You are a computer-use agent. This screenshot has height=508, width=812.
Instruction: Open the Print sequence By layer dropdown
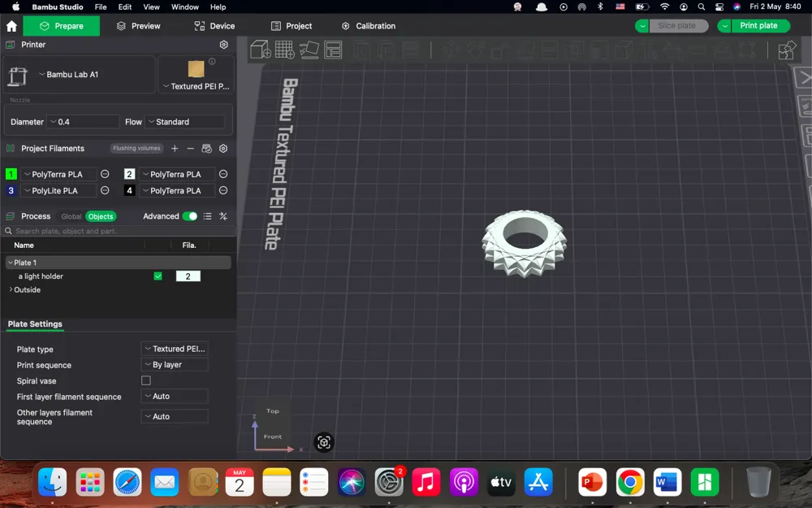175,365
